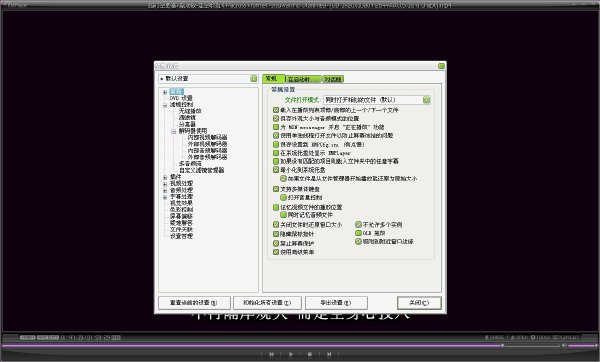Switch to the middle tab beside 常规

tap(303, 79)
